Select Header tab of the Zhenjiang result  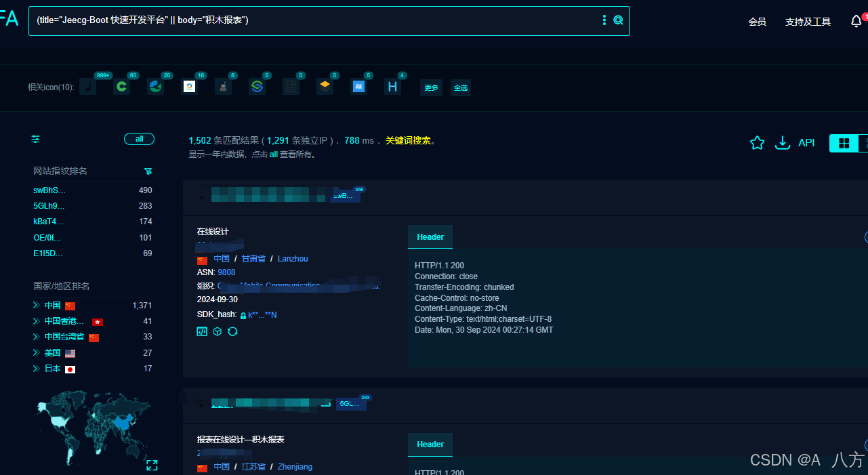pos(430,445)
